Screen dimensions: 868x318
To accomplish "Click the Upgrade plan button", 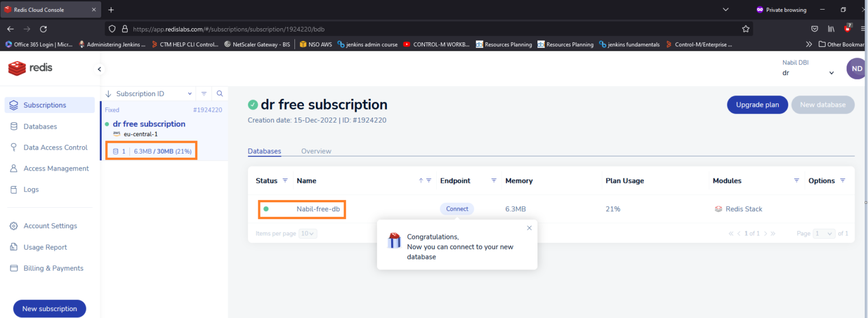I will tap(757, 104).
